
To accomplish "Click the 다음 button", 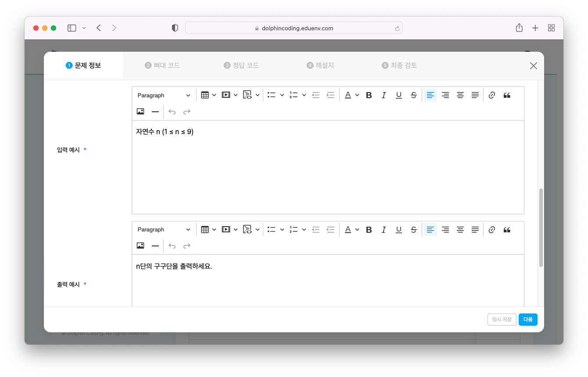I will pos(528,320).
